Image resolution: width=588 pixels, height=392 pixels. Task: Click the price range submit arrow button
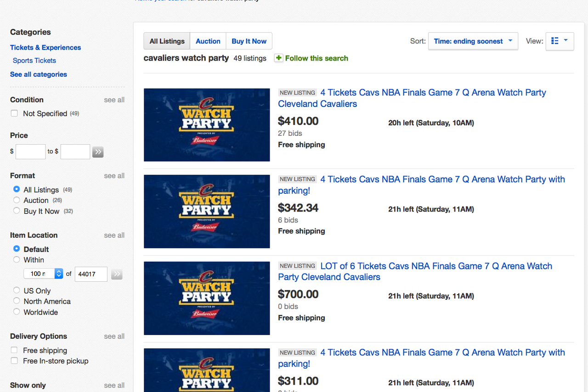[x=97, y=152]
